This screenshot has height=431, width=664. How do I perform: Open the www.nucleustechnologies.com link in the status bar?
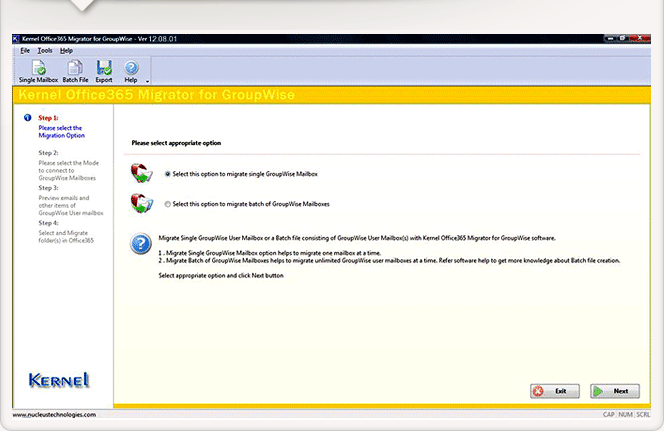click(x=54, y=414)
